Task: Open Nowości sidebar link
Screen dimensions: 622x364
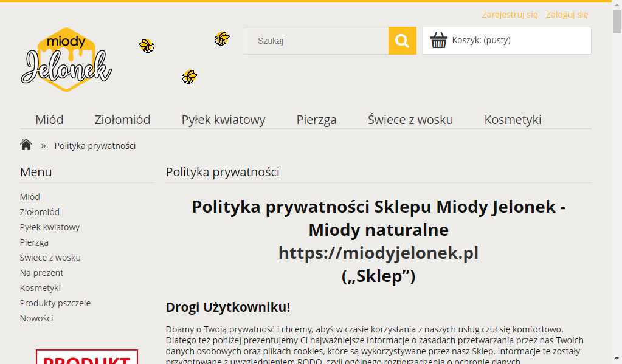Action: 36,318
